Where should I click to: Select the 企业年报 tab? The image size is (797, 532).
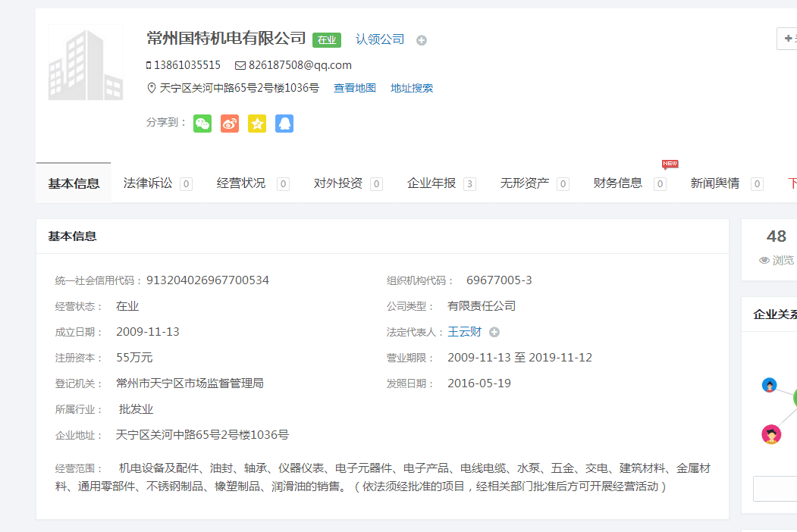[x=431, y=183]
